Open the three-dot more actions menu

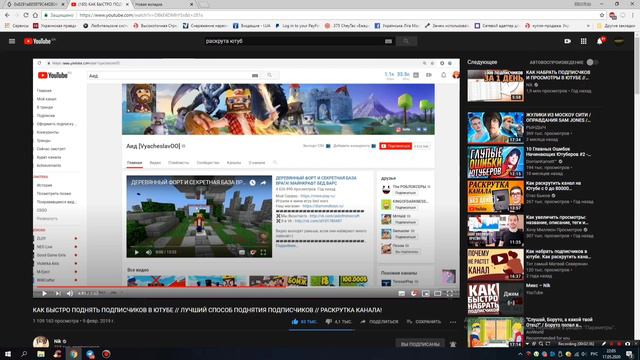453,322
